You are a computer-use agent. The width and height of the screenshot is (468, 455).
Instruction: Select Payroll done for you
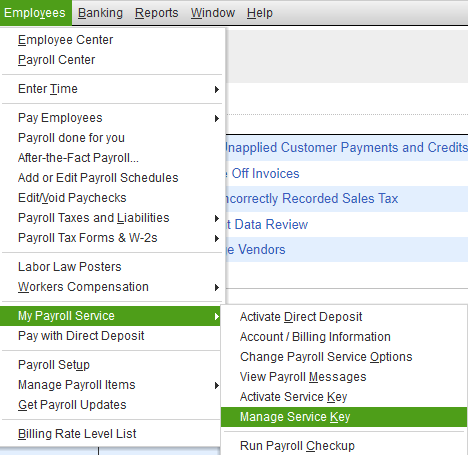pos(111,138)
